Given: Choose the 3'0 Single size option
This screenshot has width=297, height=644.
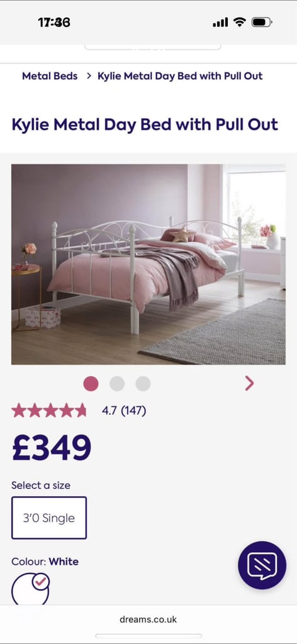Looking at the screenshot, I should 49,518.
